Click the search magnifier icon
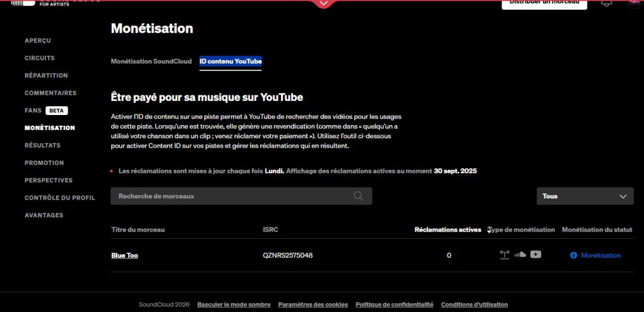The height and width of the screenshot is (312, 644). pyautogui.click(x=358, y=196)
